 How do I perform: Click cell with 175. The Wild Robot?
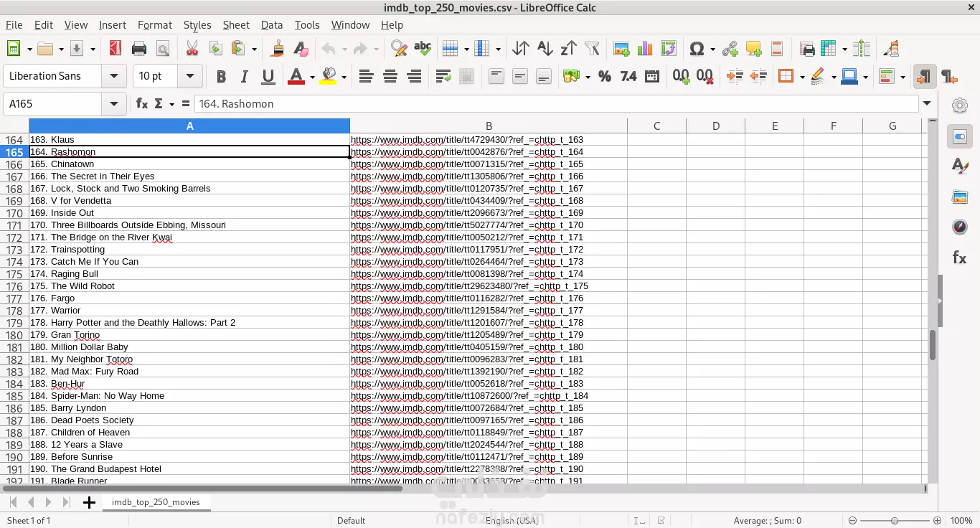189,286
